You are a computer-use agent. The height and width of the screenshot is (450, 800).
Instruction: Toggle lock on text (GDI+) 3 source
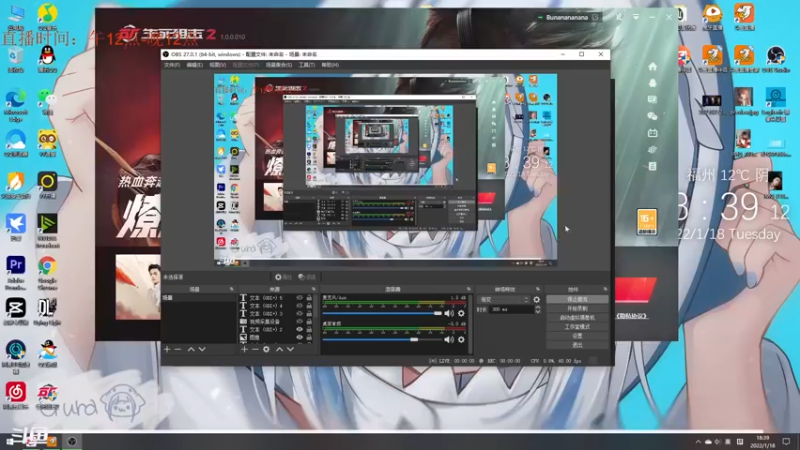pyautogui.click(x=309, y=313)
